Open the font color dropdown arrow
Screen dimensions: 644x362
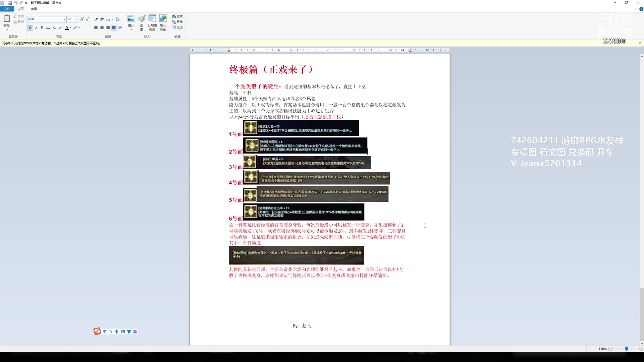70,28
